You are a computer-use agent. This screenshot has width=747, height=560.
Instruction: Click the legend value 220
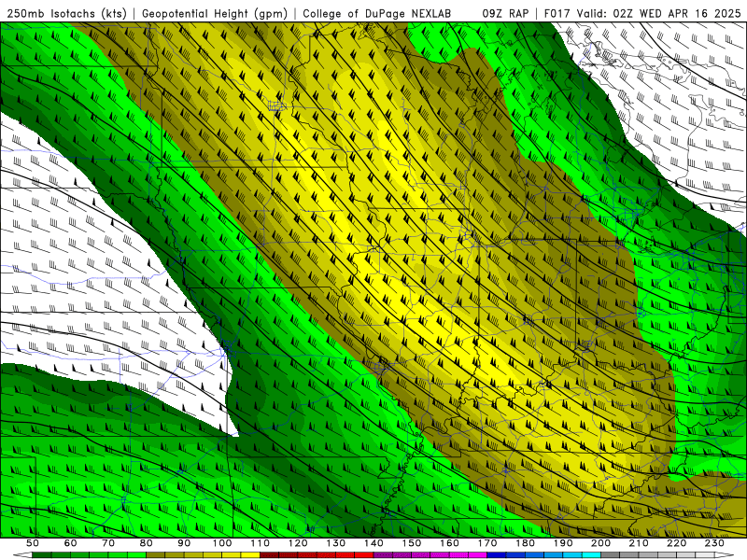tap(676, 543)
